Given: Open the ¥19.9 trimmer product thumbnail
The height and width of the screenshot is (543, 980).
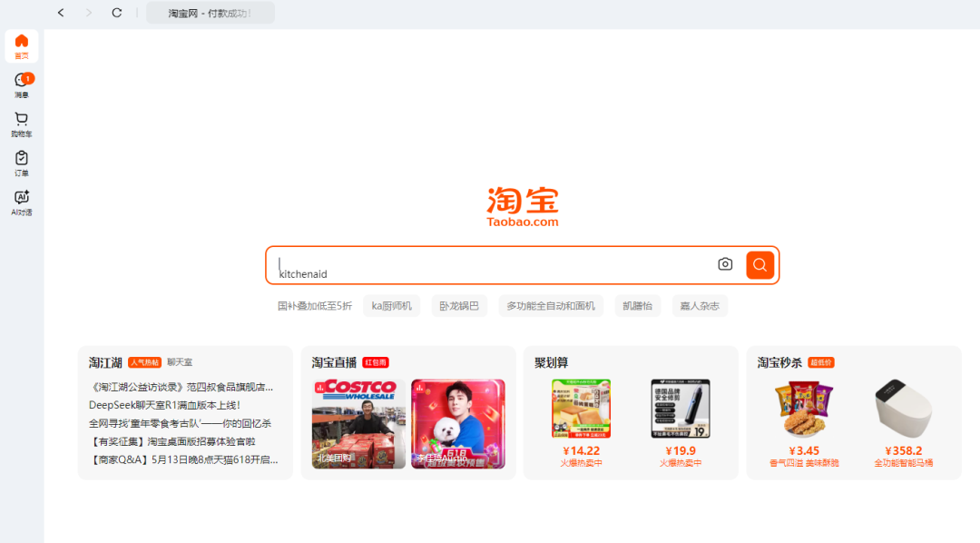Looking at the screenshot, I should [681, 409].
